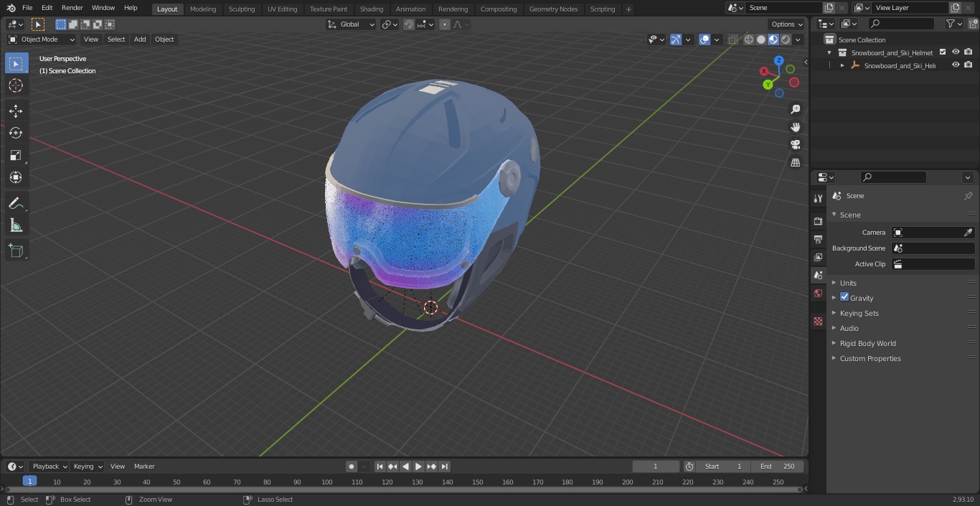Switch to the Shading workspace tab
Viewport: 980px width, 506px height.
372,9
